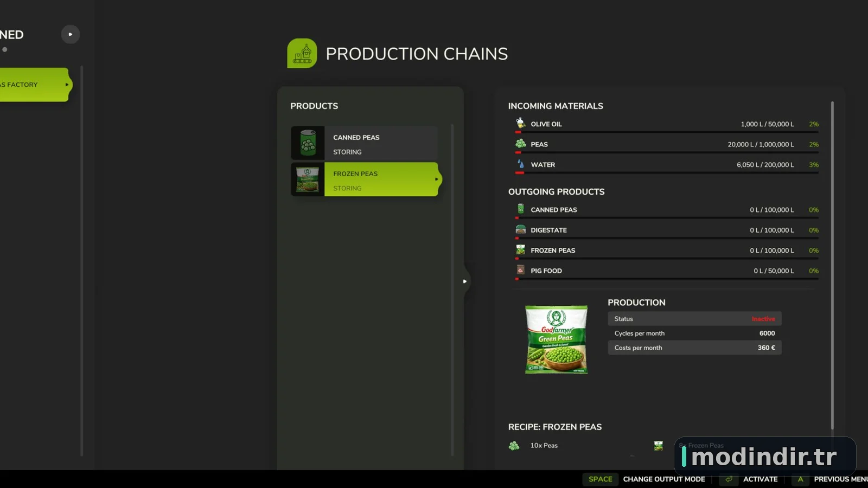Screen dimensions: 868x488
Task: Click the Water amount 6,050 L / 200,000 L
Action: (765, 165)
